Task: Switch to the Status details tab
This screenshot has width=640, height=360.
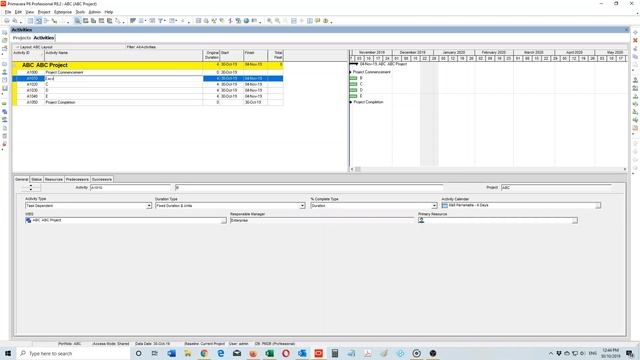Action: (x=36, y=179)
